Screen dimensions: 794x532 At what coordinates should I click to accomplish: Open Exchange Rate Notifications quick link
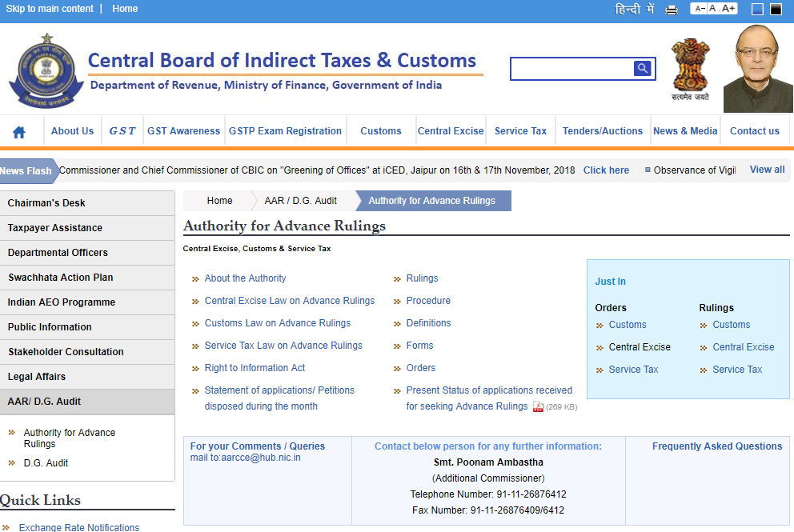[79, 527]
